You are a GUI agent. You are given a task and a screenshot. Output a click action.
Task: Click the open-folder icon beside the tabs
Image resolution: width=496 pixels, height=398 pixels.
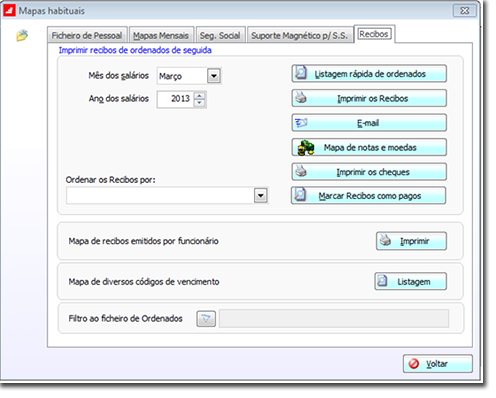coord(22,35)
